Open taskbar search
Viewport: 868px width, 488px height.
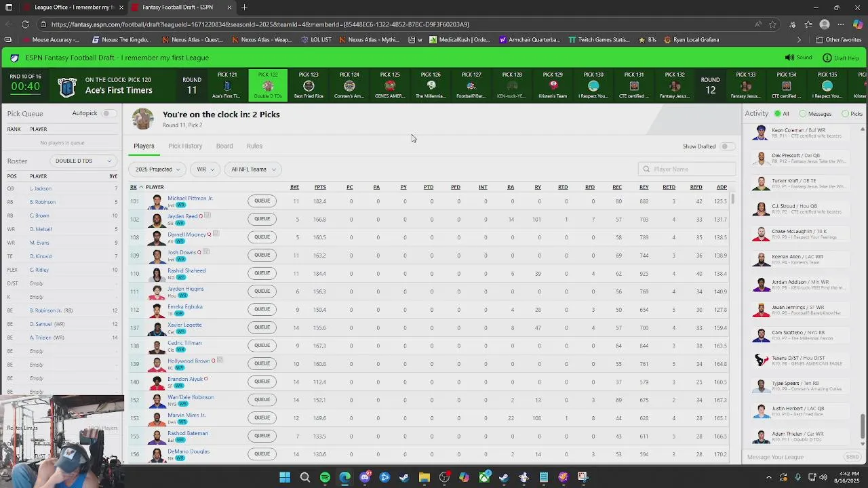point(305,477)
